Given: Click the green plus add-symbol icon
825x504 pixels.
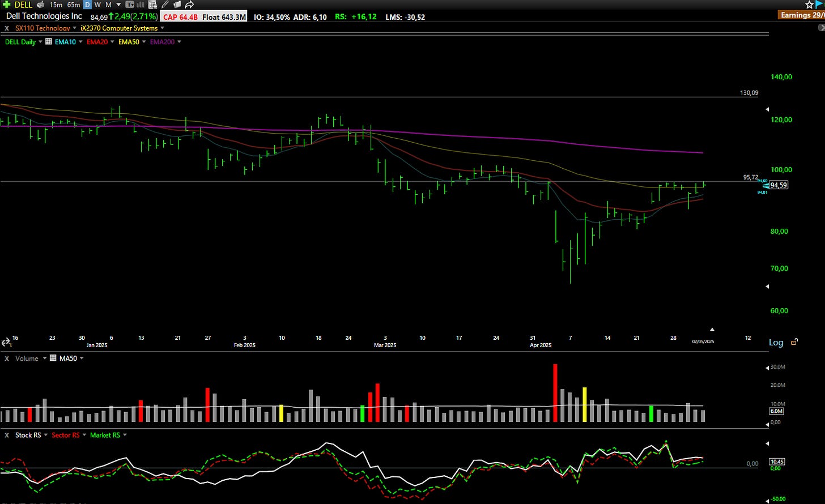Looking at the screenshot, I should pos(6,5).
